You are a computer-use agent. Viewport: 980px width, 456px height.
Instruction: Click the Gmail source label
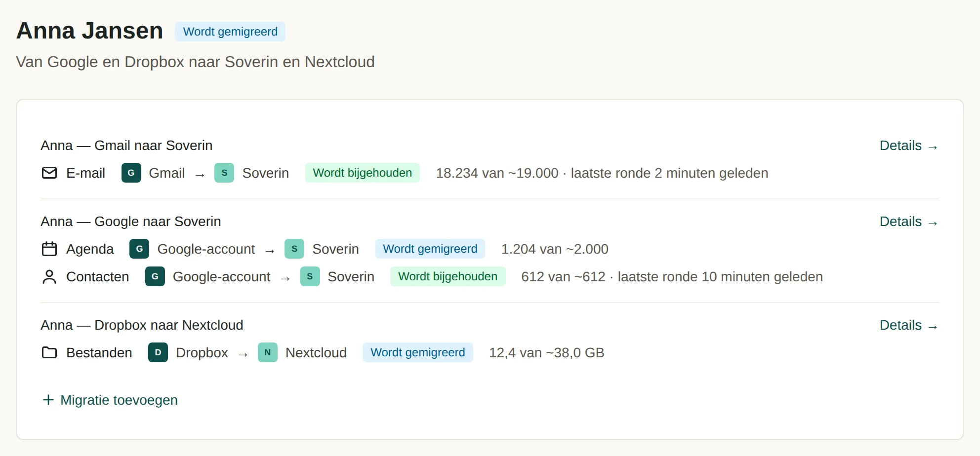pos(167,173)
